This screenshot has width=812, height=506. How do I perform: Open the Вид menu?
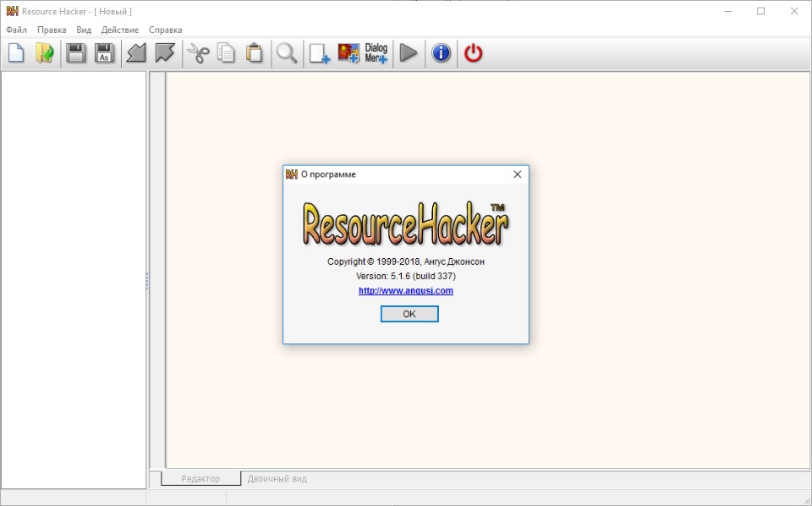[84, 30]
